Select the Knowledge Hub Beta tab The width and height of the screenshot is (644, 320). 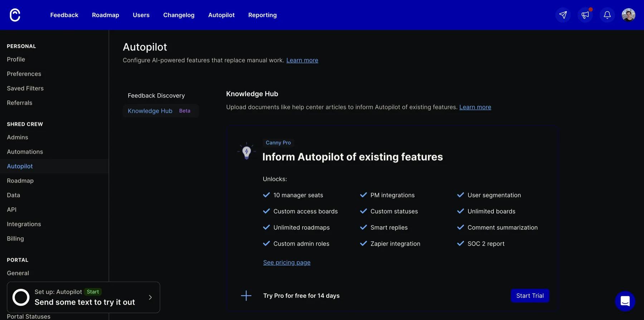tap(161, 111)
